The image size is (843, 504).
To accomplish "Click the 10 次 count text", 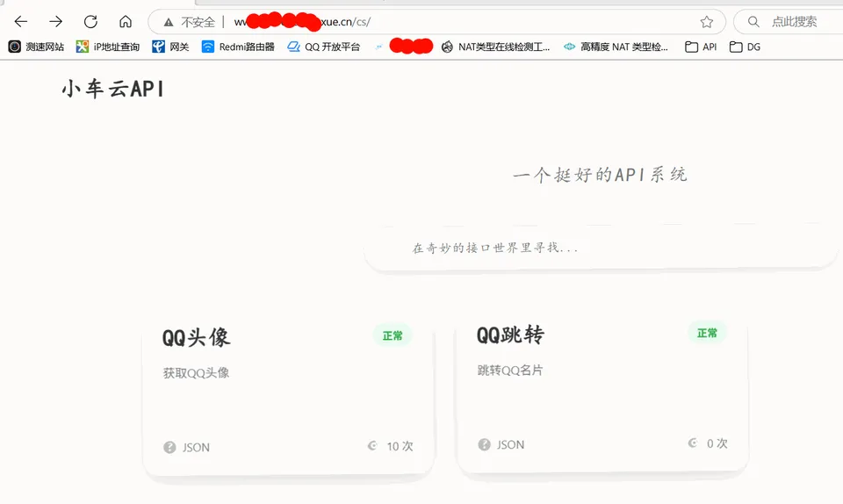I will pos(400,446).
